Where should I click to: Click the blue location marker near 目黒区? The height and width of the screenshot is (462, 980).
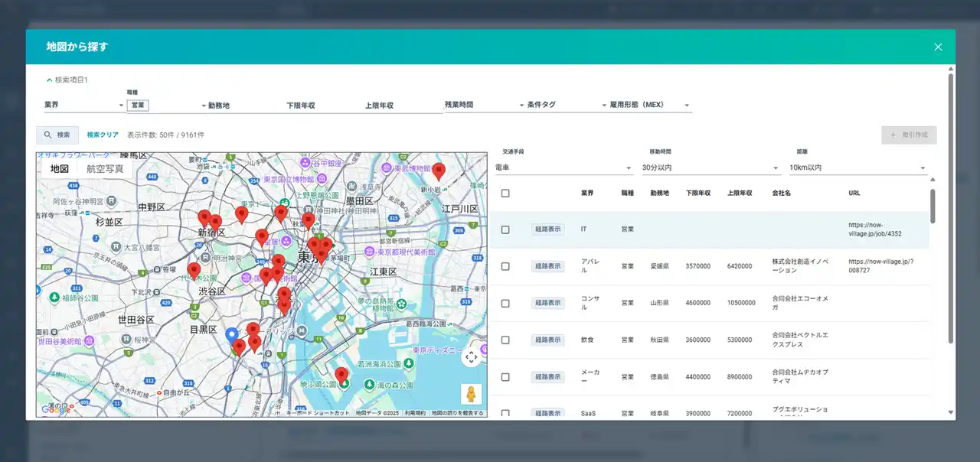click(x=231, y=335)
